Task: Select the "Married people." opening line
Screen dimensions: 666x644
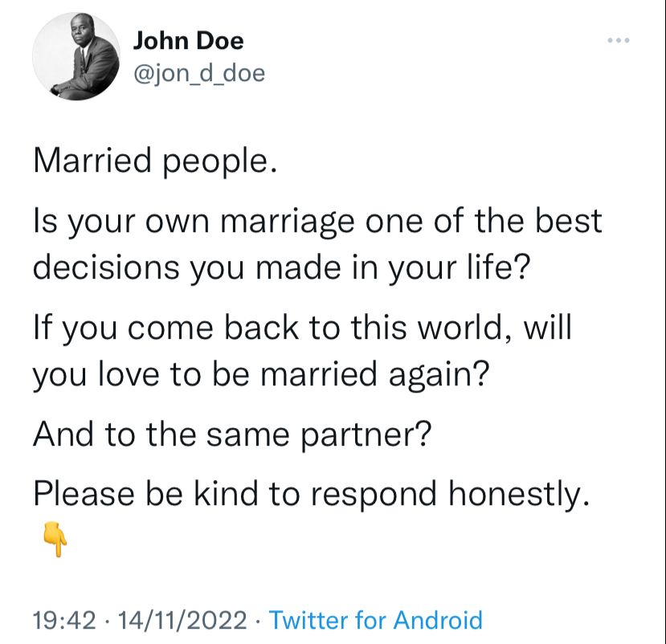Action: click(156, 161)
